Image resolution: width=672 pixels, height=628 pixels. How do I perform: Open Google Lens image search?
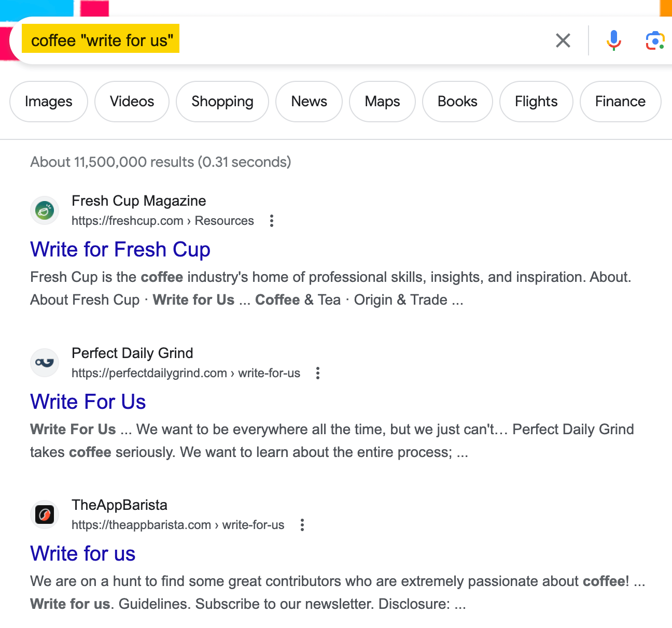click(x=654, y=40)
